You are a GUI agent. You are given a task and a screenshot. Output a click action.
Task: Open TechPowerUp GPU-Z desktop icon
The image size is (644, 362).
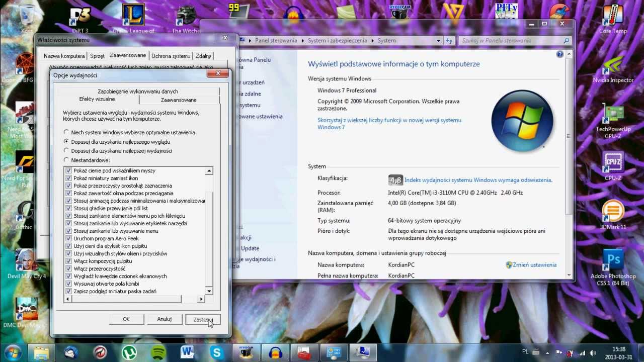click(613, 121)
